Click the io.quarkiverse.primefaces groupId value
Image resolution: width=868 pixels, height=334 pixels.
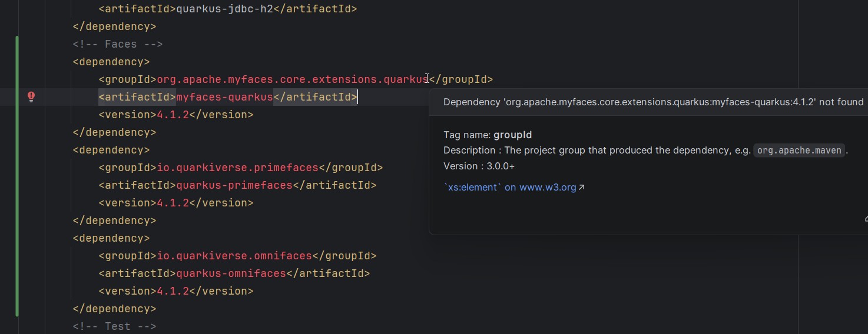[237, 168]
